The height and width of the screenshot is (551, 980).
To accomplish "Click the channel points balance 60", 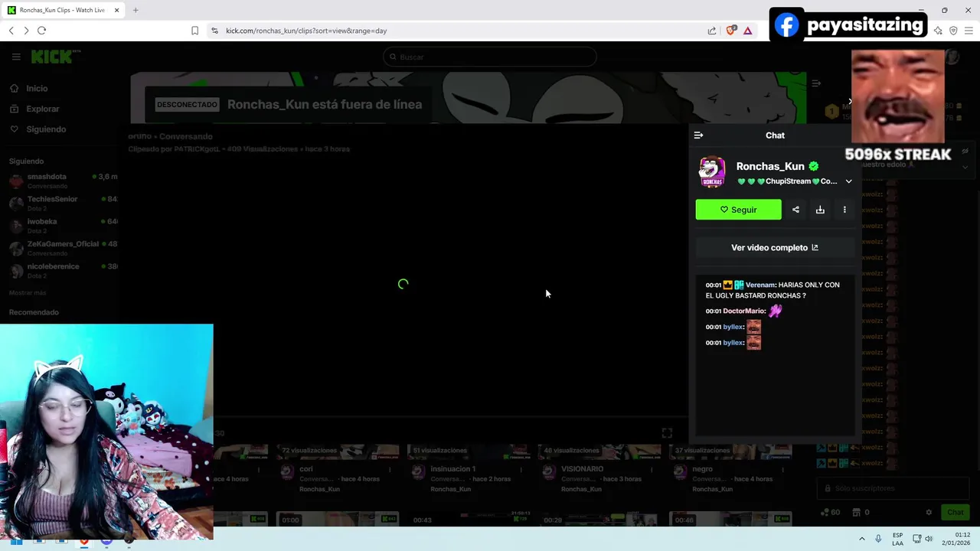I will pyautogui.click(x=830, y=512).
